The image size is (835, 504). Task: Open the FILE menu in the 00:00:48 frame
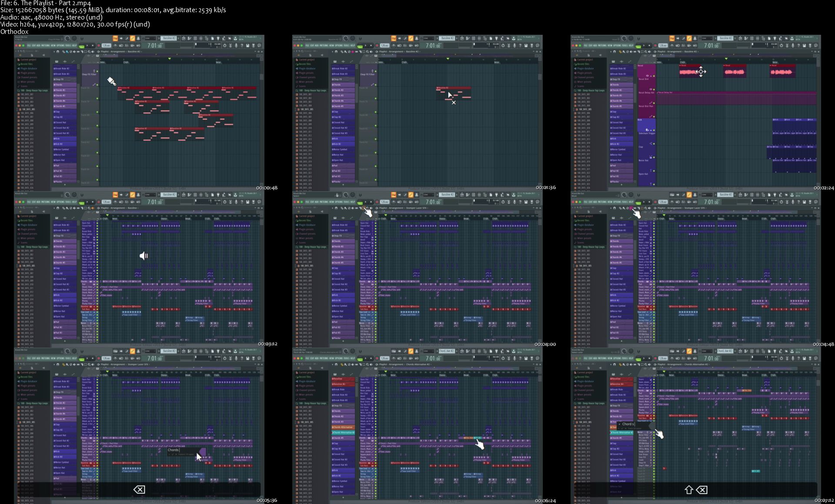(29, 46)
